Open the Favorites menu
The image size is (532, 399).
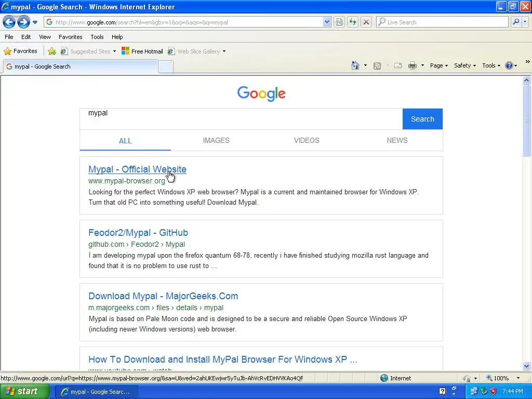point(71,37)
